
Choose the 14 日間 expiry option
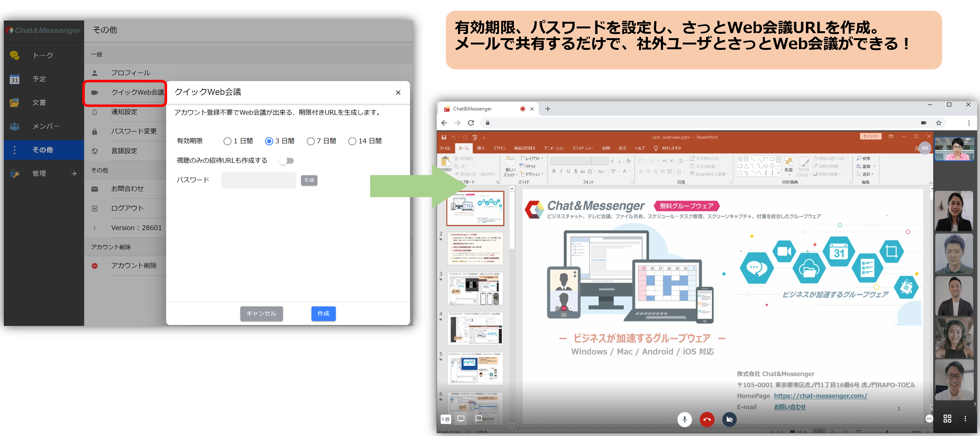point(352,141)
